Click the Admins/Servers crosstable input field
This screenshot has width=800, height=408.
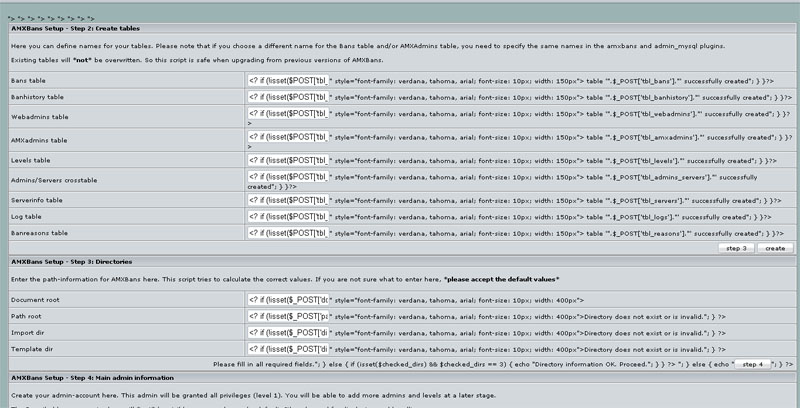288,176
